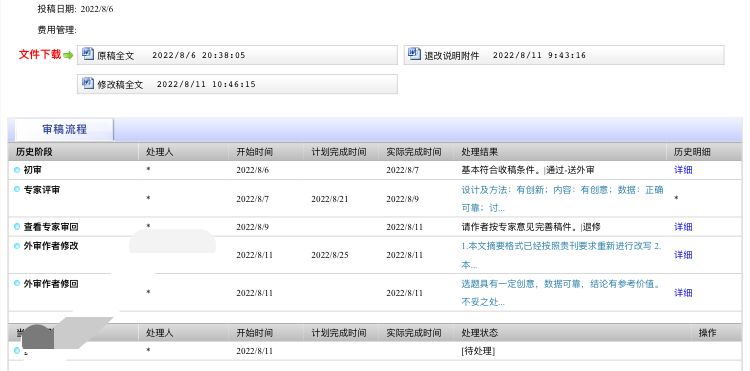
Task: Click the 处理人 header in history table
Action: pos(159,152)
